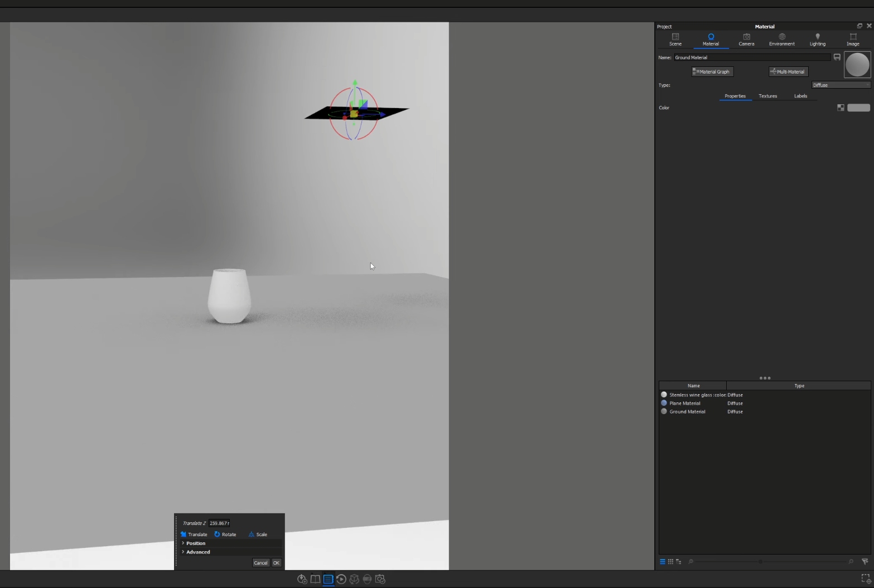Open the material list filter options
Viewport: 874px width, 588px height.
pos(864,562)
